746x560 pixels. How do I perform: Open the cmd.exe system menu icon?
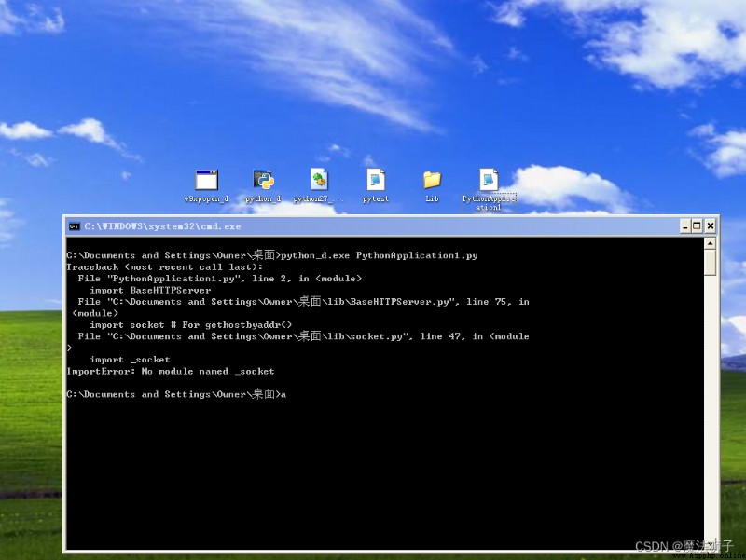point(75,226)
